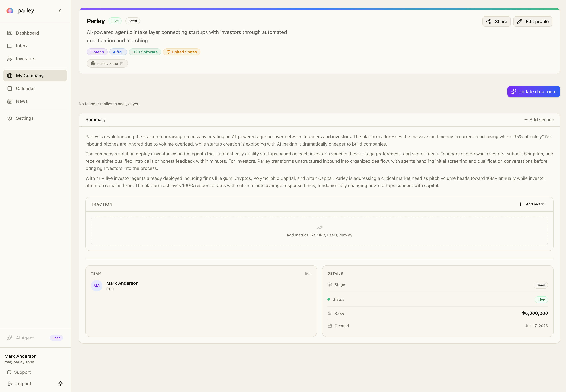Click the Settings gear icon
566x392 pixels.
coord(10,118)
